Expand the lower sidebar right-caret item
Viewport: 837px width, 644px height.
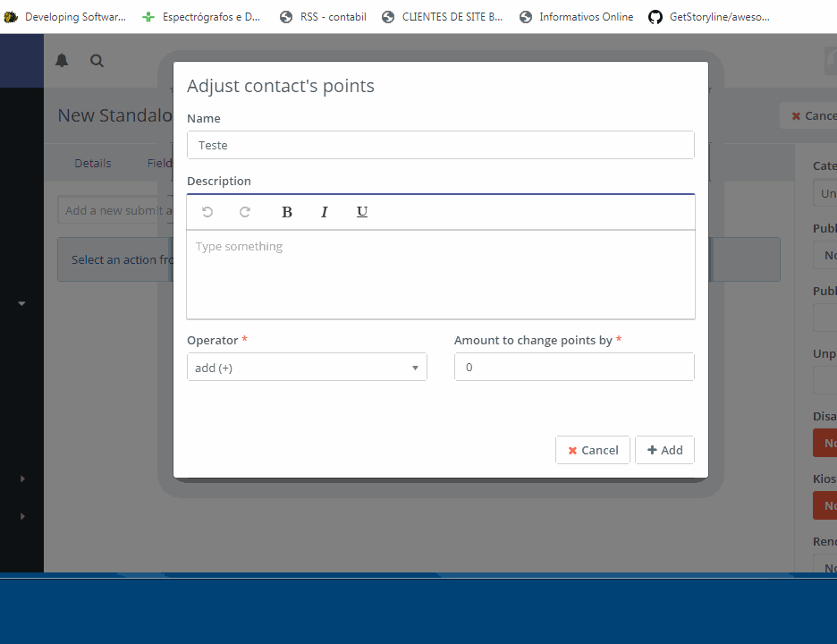click(x=22, y=516)
